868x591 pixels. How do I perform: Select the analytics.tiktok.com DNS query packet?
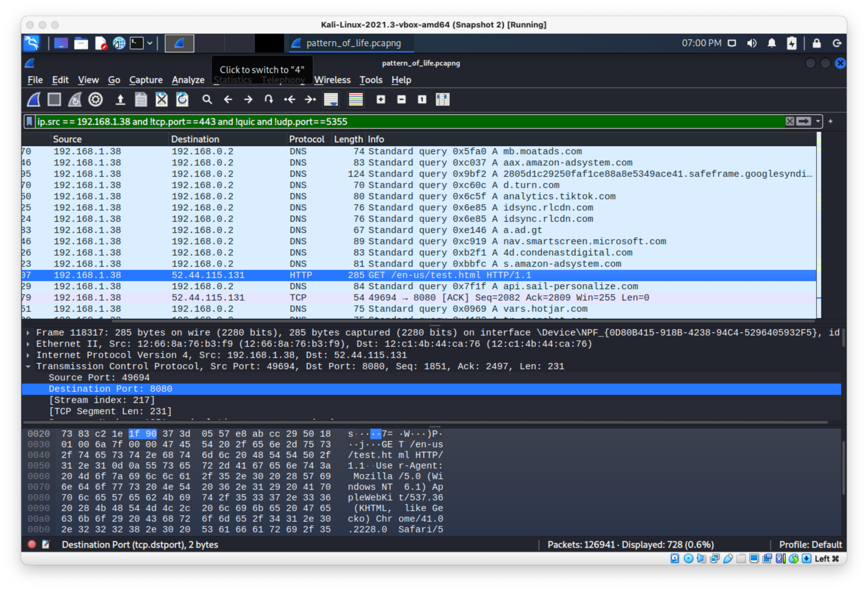point(419,196)
